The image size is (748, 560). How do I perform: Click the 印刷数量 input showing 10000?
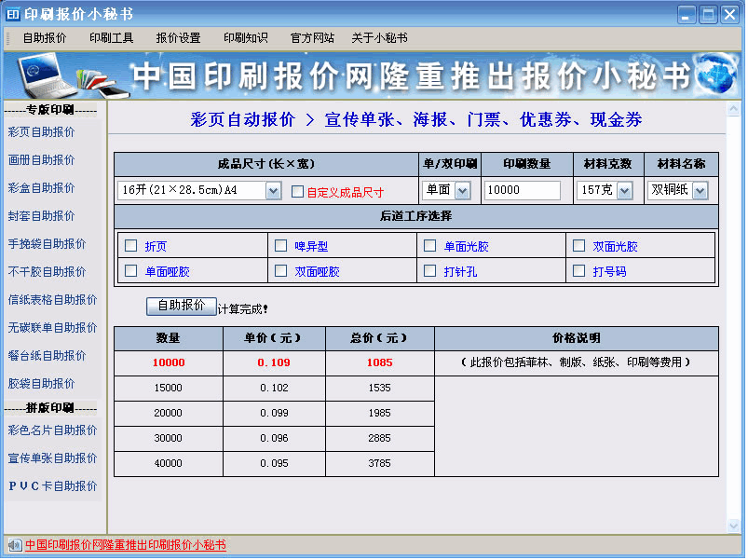pos(522,190)
